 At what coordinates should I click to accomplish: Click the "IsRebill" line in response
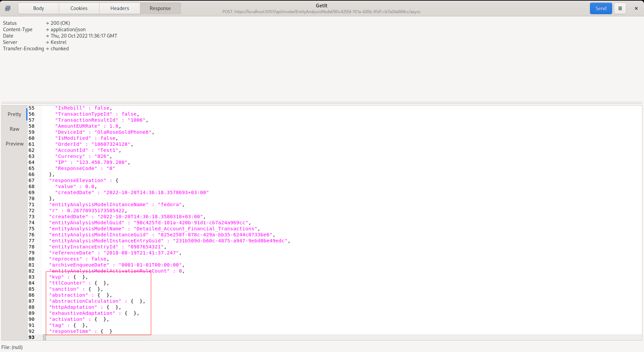click(84, 108)
